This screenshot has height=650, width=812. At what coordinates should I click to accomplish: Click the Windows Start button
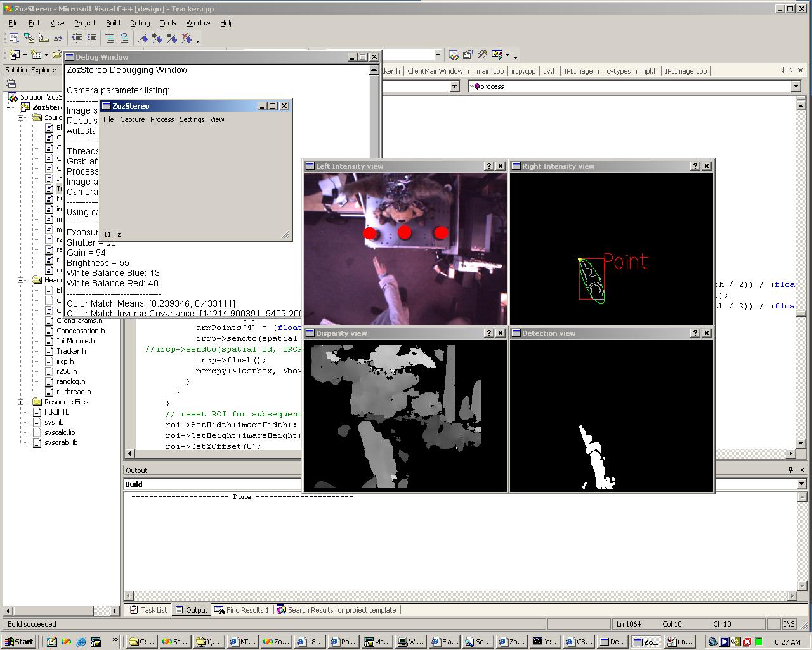pos(18,642)
